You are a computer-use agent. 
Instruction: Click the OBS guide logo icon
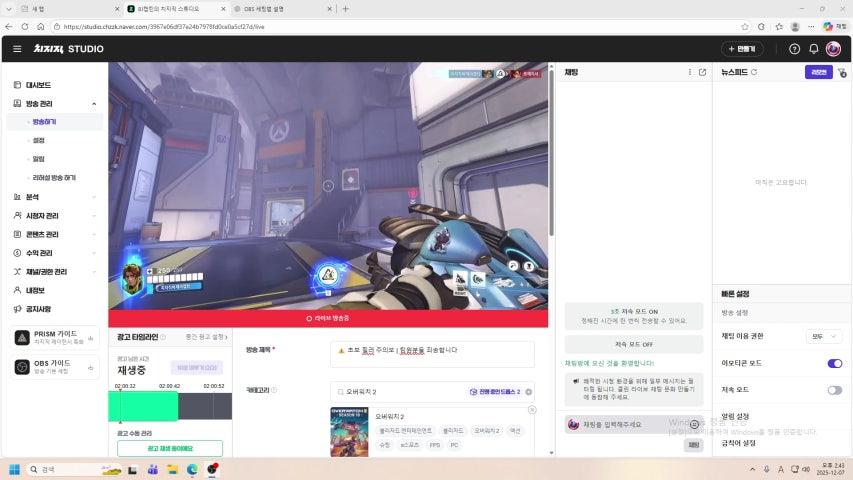(x=22, y=367)
